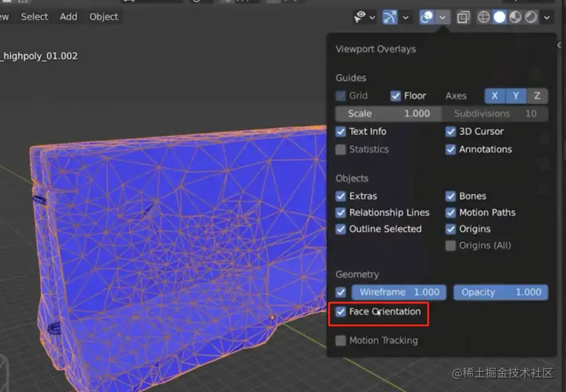Click the Subdivisions value field

tap(495, 114)
